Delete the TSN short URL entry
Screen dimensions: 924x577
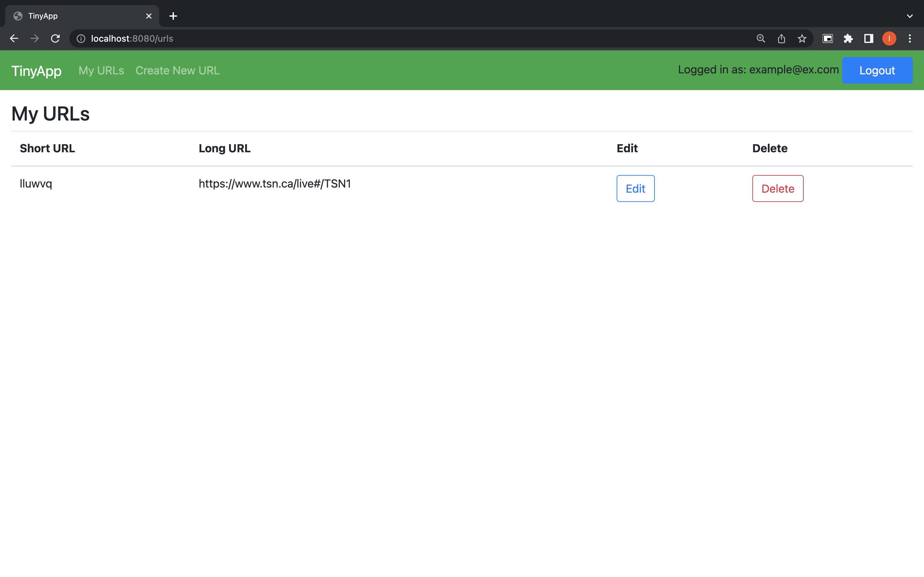tap(777, 188)
